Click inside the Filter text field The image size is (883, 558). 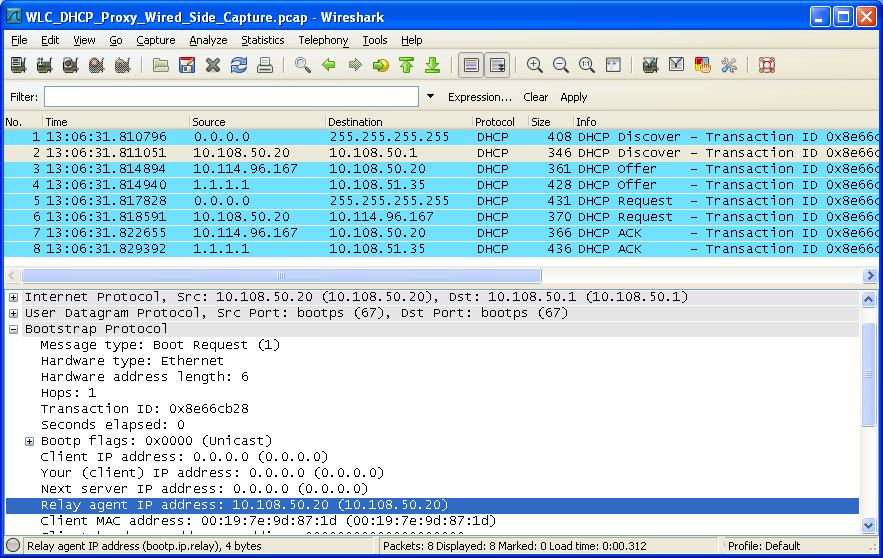pos(231,97)
